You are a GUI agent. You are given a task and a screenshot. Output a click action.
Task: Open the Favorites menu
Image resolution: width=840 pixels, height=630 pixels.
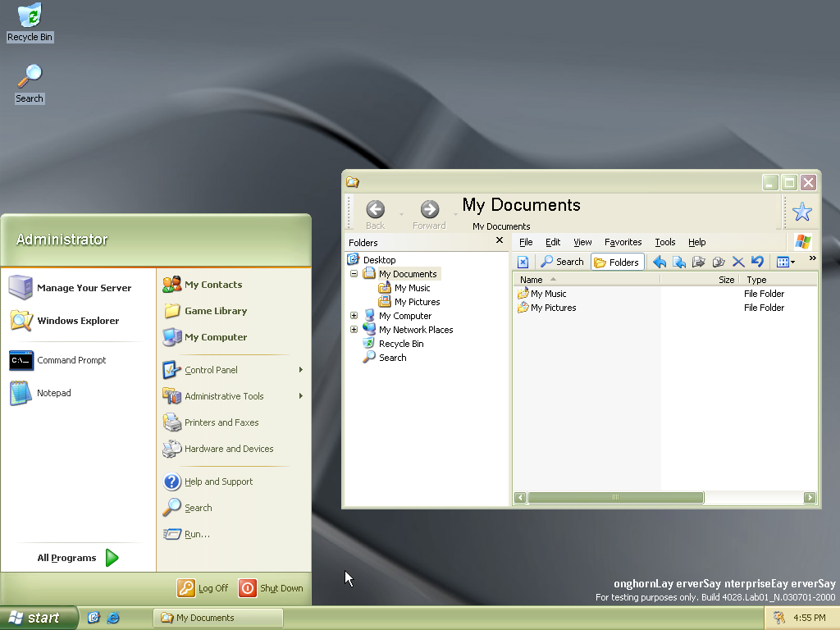pyautogui.click(x=623, y=242)
